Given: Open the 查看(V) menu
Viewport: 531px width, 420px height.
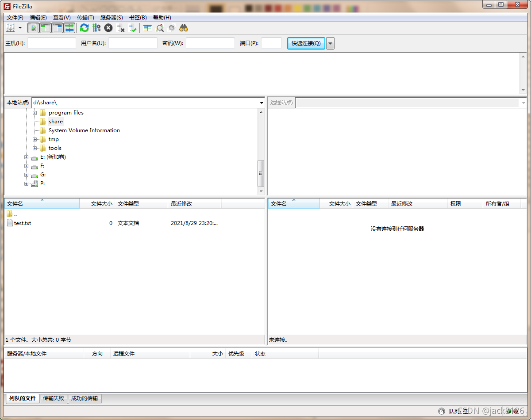Looking at the screenshot, I should point(62,17).
